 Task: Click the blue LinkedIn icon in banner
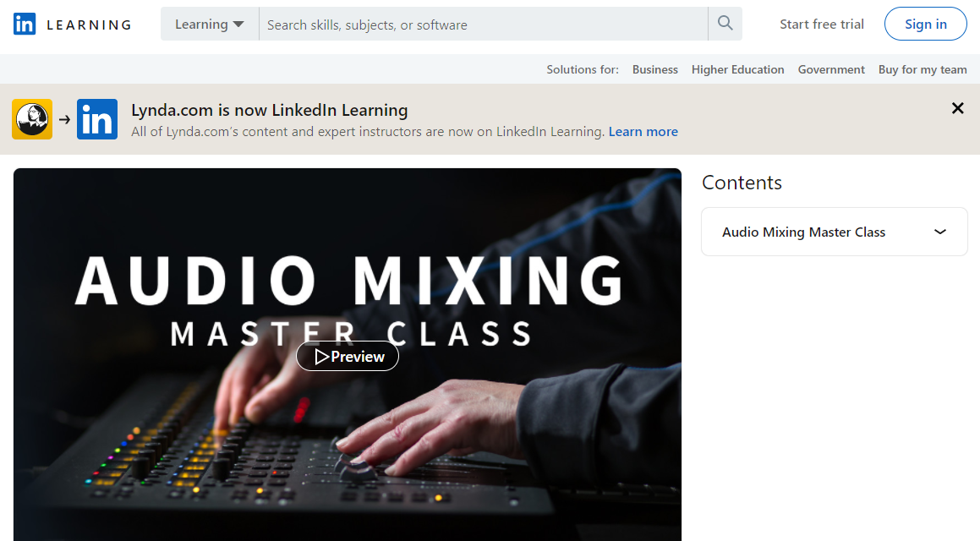pos(97,118)
